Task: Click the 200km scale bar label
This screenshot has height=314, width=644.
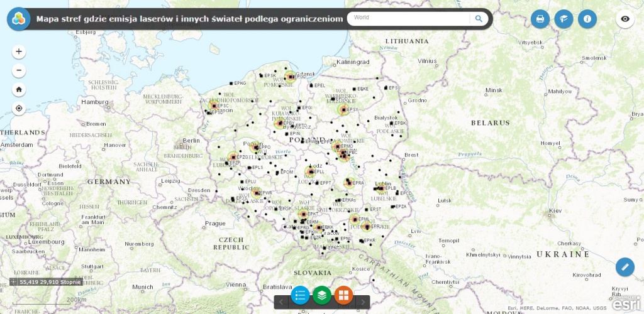Action: (x=76, y=300)
